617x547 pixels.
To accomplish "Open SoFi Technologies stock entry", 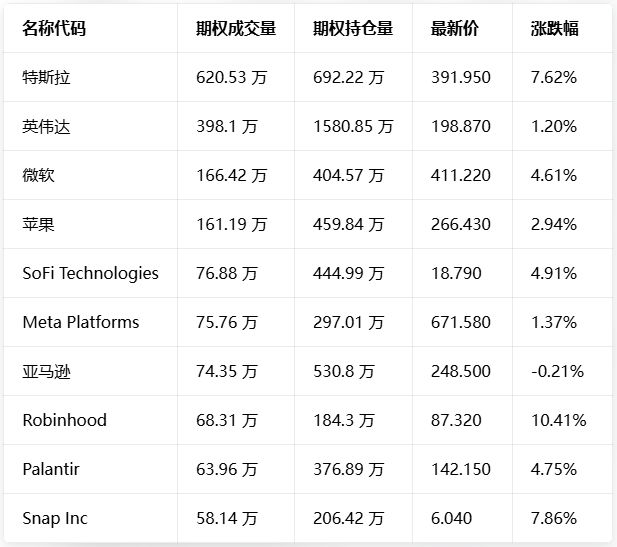I will 90,273.
